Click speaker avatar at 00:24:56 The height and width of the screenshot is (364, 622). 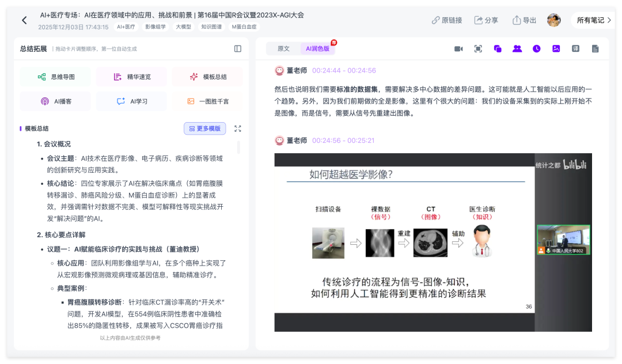pyautogui.click(x=279, y=141)
